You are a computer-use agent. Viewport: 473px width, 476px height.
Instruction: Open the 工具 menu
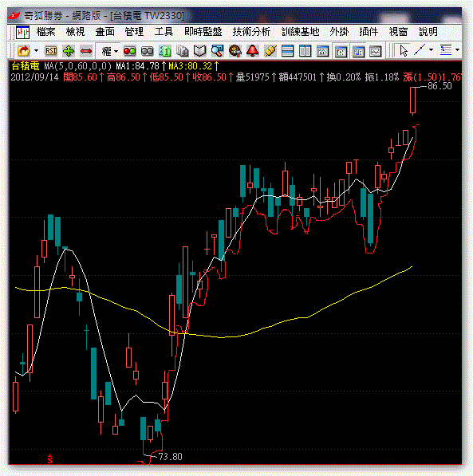click(164, 32)
